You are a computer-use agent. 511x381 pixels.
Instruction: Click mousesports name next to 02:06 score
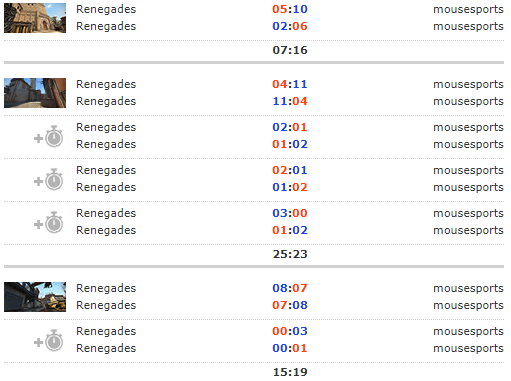coord(468,26)
